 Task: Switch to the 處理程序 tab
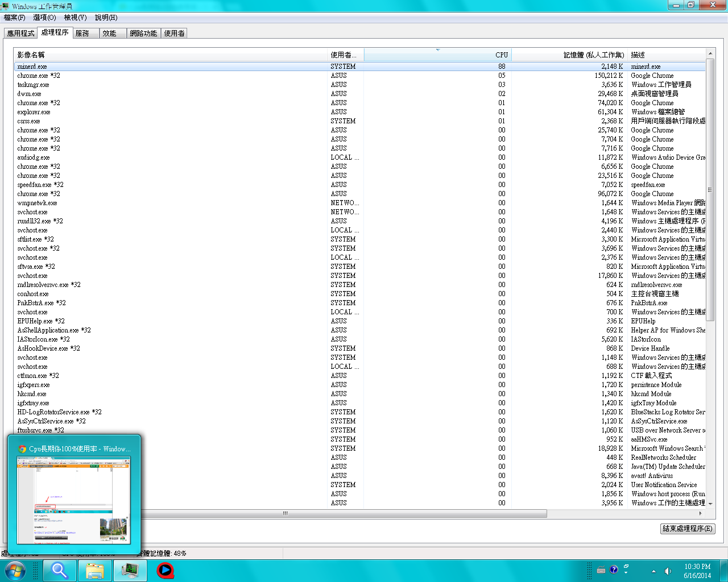pos(55,32)
